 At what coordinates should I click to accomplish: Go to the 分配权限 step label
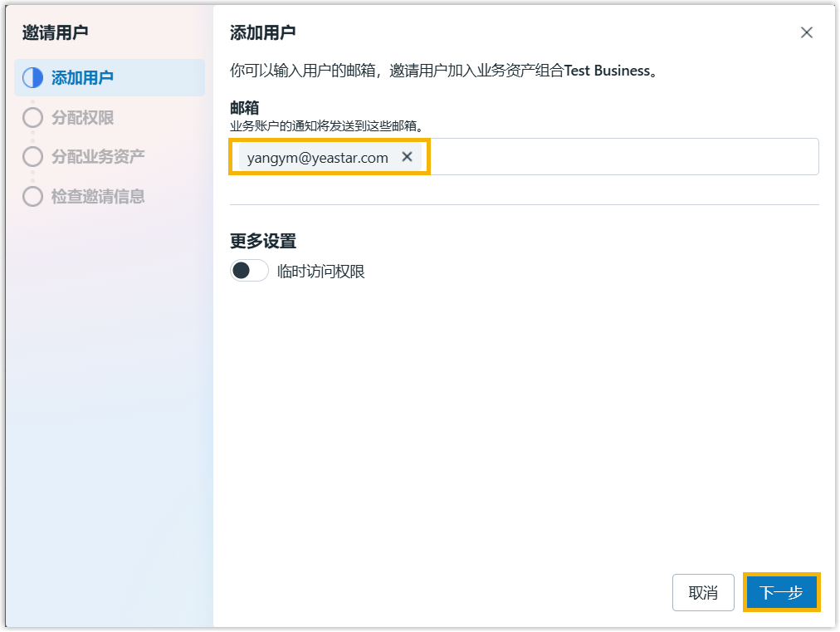point(82,118)
